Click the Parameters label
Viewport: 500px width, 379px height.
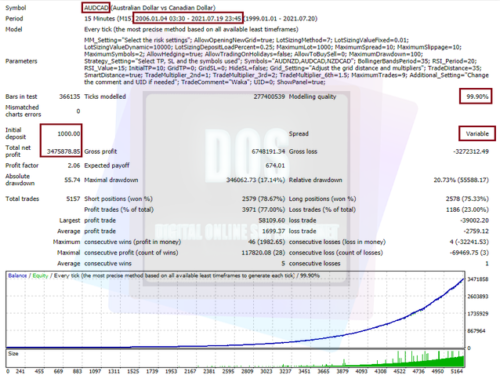21,61
